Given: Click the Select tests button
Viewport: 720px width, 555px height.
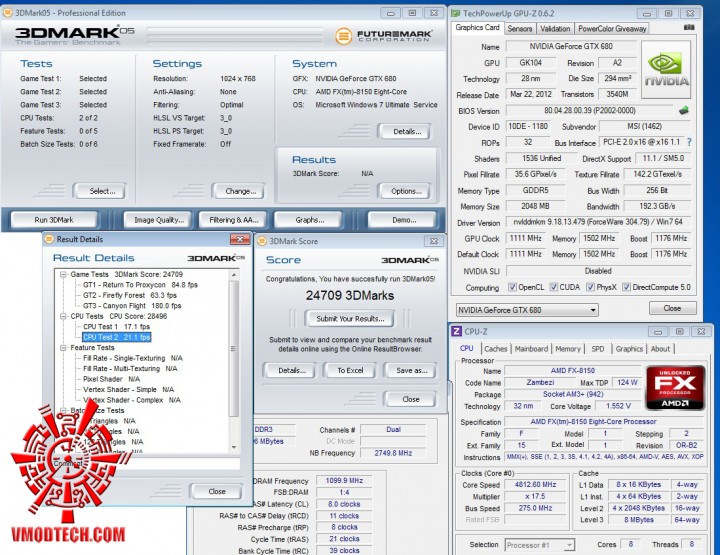Looking at the screenshot, I should pyautogui.click(x=102, y=191).
